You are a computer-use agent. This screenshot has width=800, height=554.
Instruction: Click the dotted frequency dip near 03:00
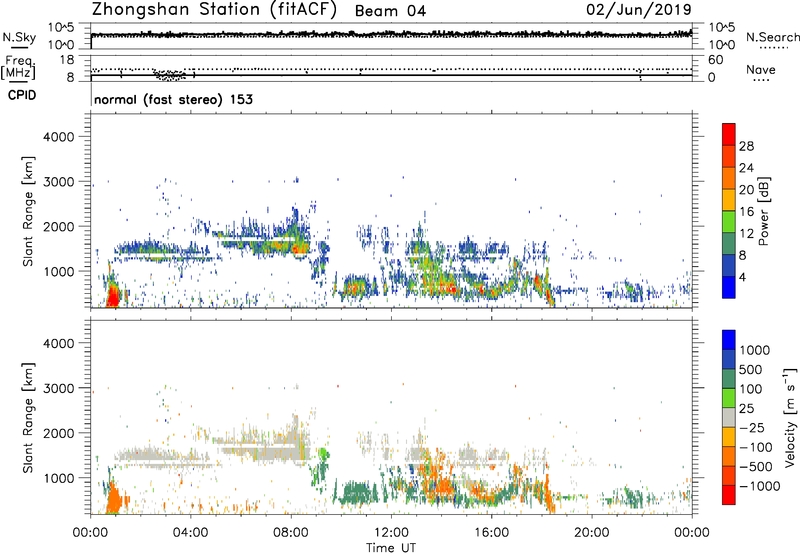tap(170, 75)
